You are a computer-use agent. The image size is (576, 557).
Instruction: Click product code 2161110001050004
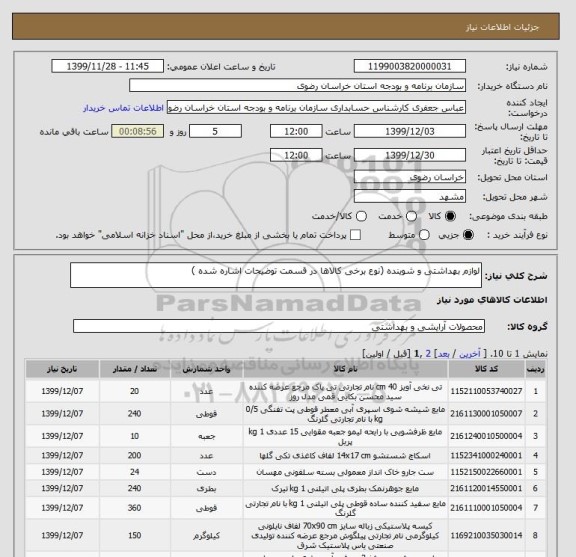tap(486, 508)
